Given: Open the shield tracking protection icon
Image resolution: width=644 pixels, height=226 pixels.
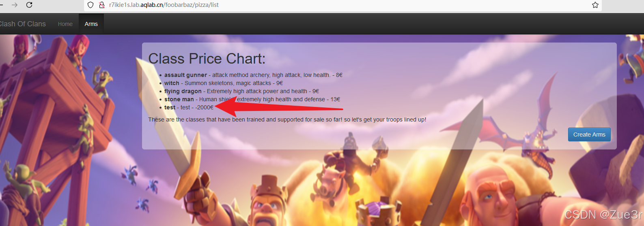Looking at the screenshot, I should pos(90,5).
